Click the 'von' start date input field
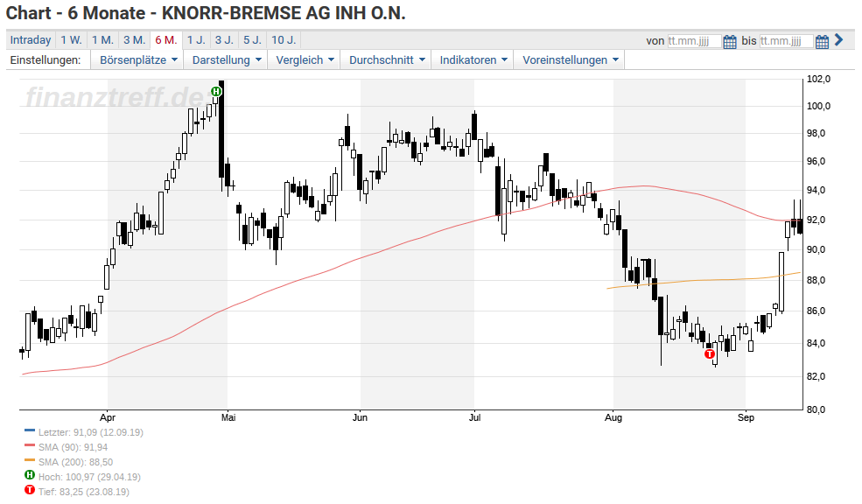The image size is (862, 504). [x=694, y=41]
